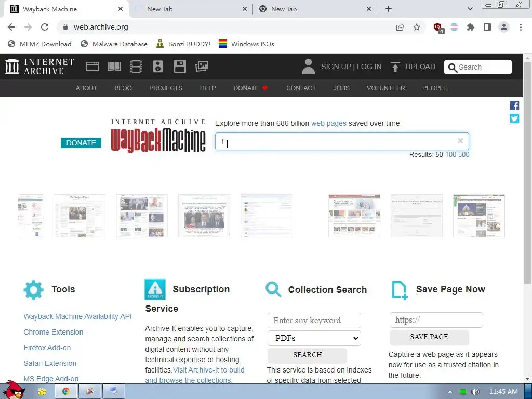Share on Twitter icon

[x=514, y=118]
